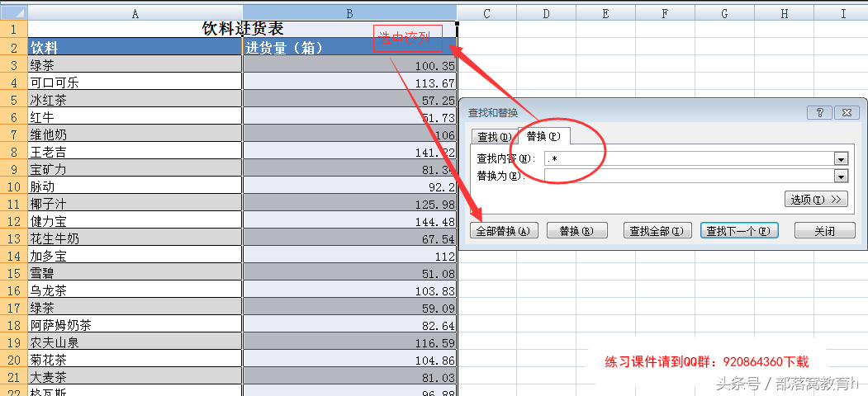This screenshot has width=868, height=396.
Task: Open the 查找内容 history dropdown arrow
Action: 842,158
